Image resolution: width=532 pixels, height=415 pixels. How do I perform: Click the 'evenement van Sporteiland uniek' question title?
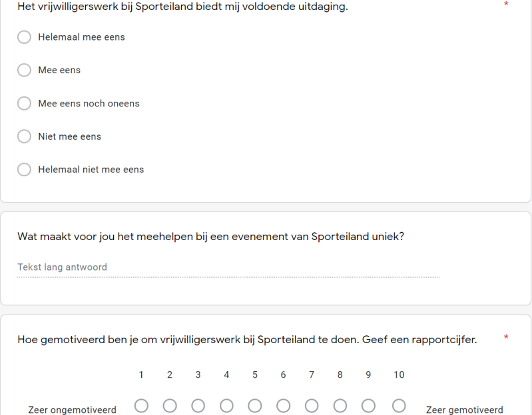[210, 237]
